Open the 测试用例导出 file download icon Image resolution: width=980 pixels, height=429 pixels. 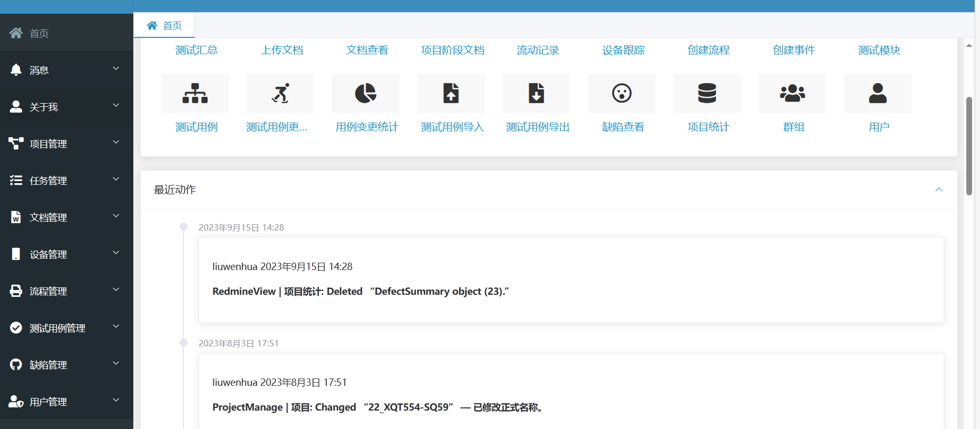click(536, 93)
